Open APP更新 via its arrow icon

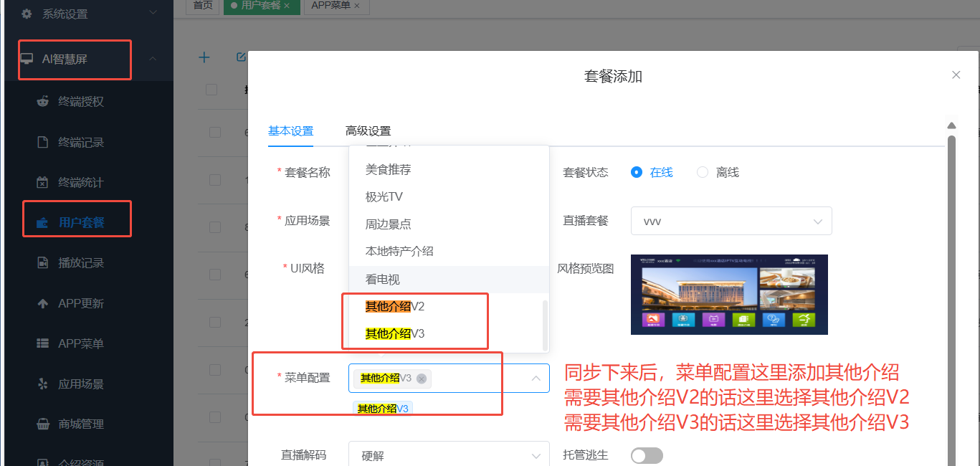(x=42, y=303)
